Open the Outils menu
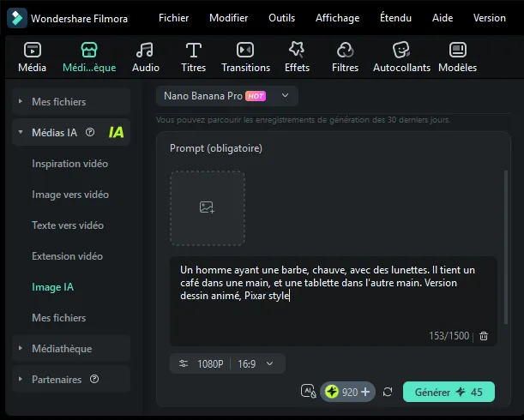 pos(281,18)
